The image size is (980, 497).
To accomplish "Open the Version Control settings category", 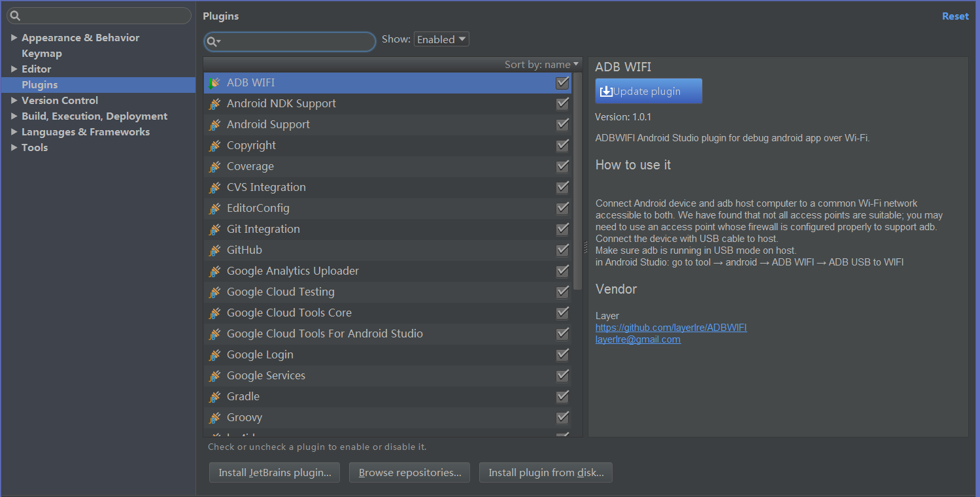I will point(59,101).
